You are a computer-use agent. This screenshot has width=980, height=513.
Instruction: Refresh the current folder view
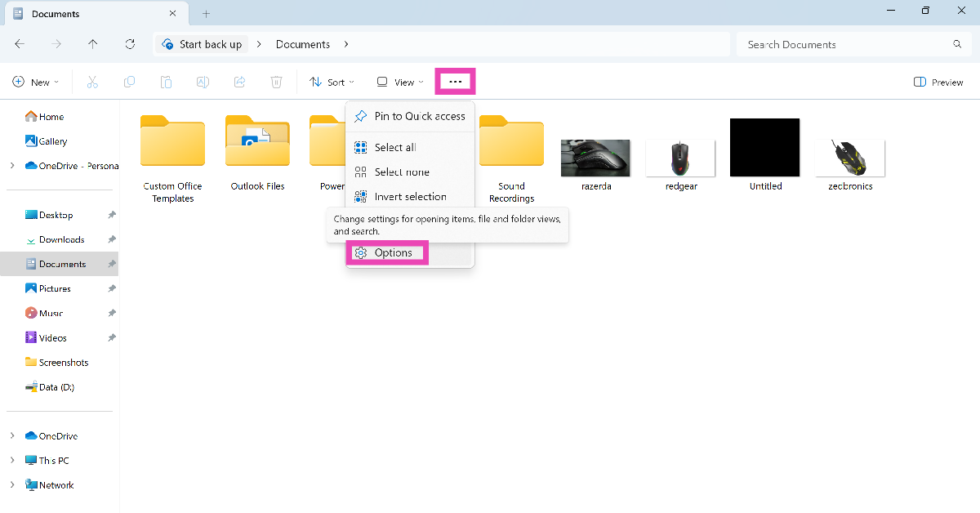[130, 44]
